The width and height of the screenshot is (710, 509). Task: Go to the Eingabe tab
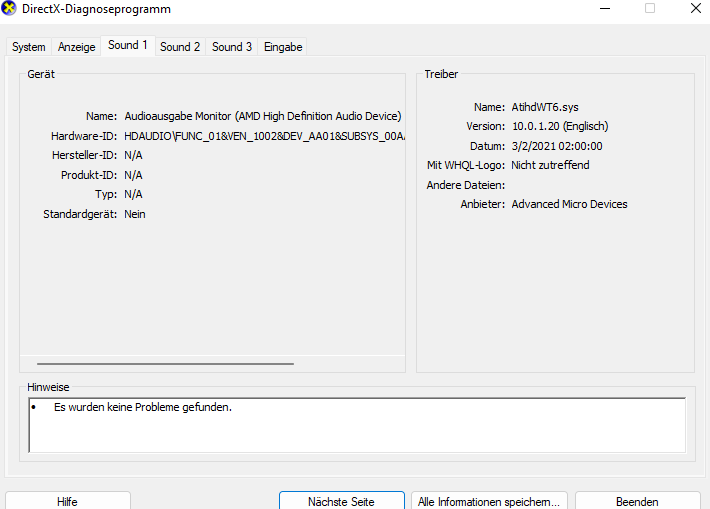tap(283, 47)
